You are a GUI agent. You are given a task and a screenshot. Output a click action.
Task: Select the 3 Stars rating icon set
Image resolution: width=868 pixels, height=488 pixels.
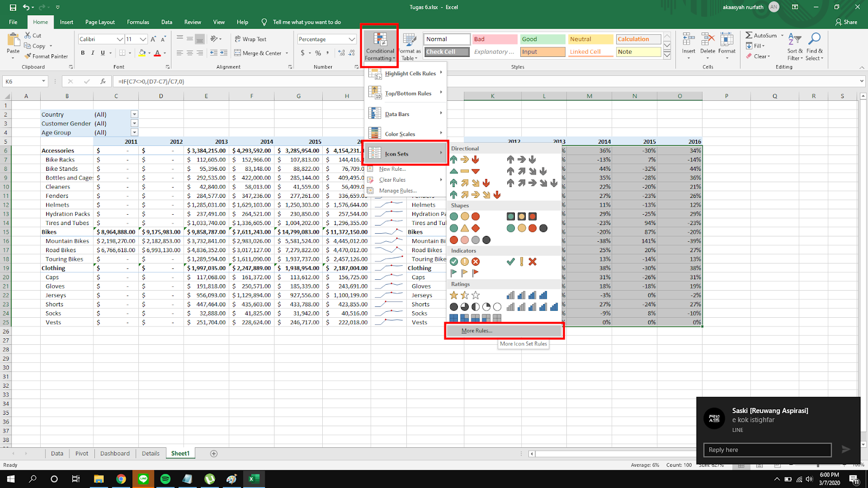pos(464,296)
